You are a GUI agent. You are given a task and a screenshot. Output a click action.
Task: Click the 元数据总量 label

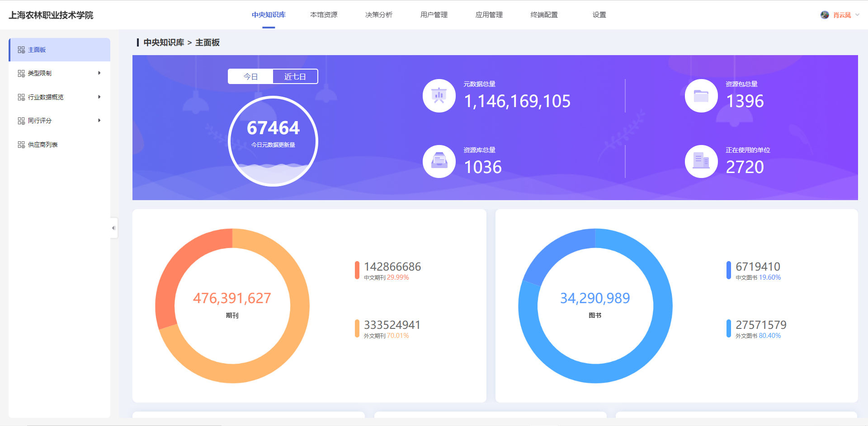click(479, 84)
